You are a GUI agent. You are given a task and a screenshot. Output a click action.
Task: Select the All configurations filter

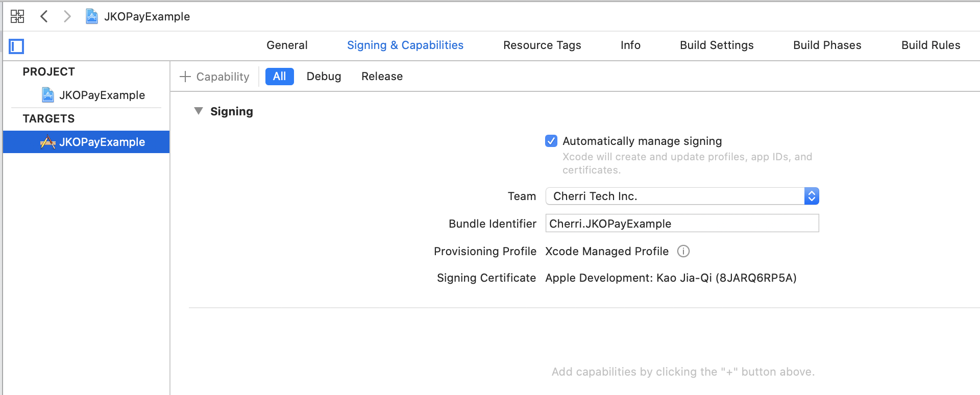tap(279, 77)
